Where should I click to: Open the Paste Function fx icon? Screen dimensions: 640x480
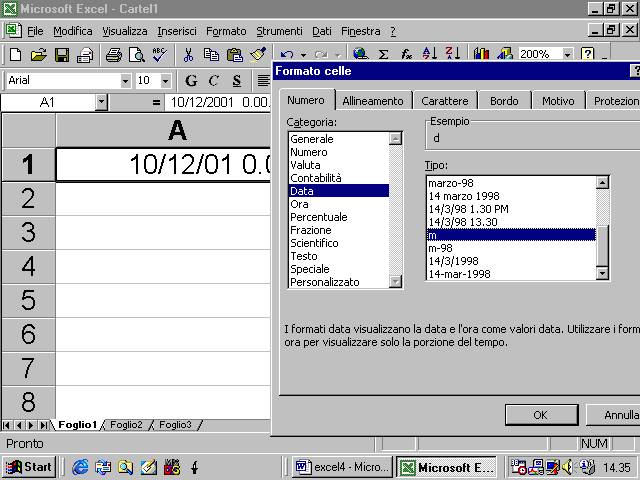coord(406,54)
